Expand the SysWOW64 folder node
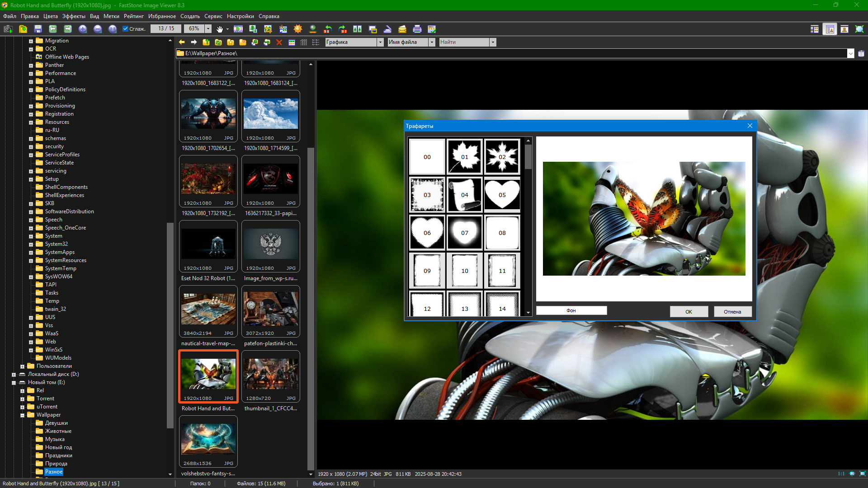 tap(31, 277)
